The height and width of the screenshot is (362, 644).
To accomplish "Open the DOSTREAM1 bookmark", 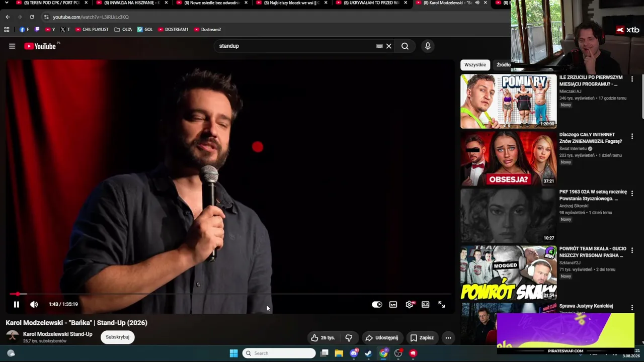I will click(x=173, y=30).
